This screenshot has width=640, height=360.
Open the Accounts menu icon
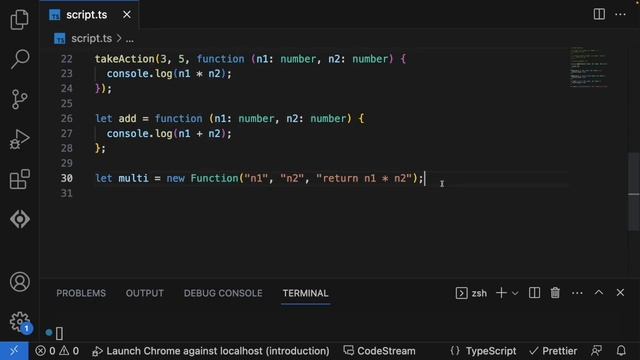20,282
